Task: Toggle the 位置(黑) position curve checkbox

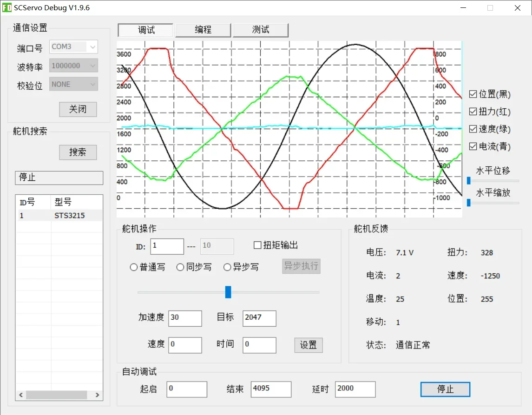Action: tap(473, 94)
